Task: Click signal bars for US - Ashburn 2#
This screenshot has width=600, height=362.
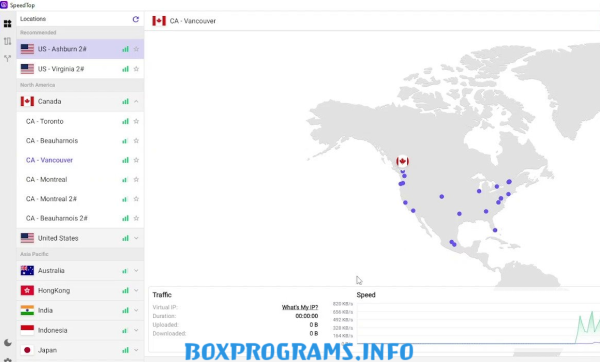Action: point(125,49)
